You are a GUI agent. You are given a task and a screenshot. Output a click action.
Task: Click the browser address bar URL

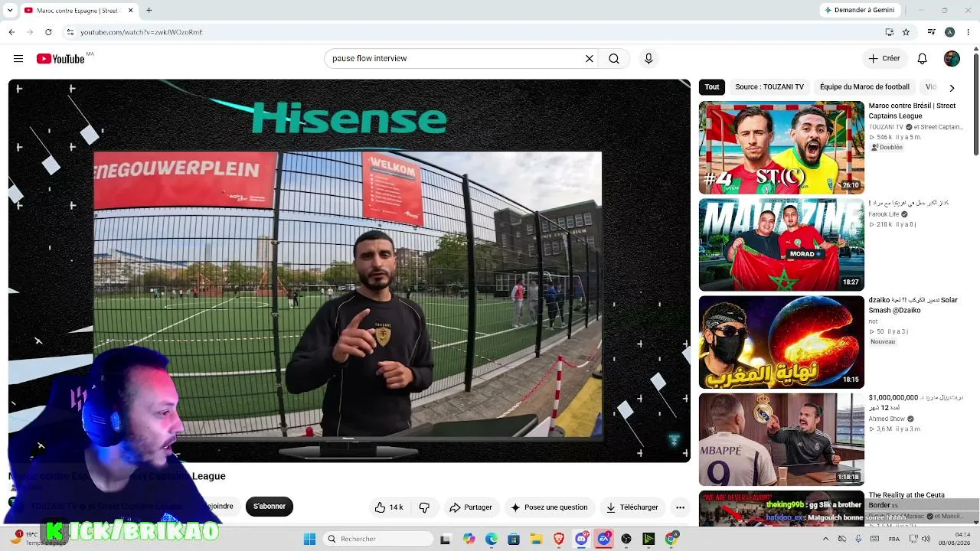point(142,32)
